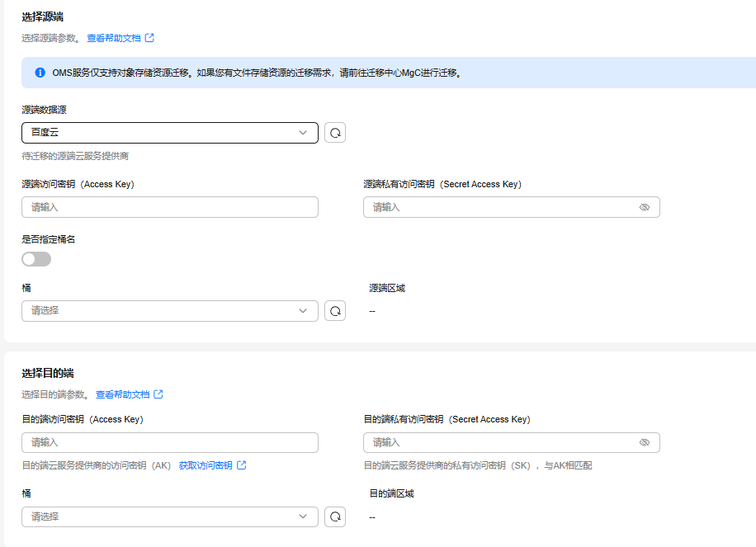The height and width of the screenshot is (547, 756).
Task: Follow the 获取访问密钥 link
Action: [206, 465]
